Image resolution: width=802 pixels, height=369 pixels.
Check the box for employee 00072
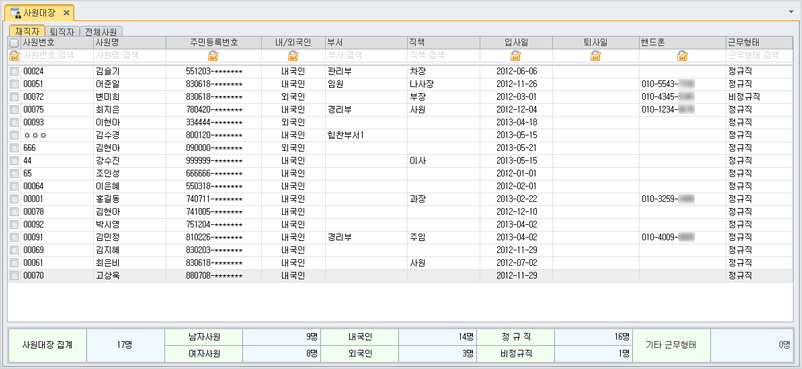coord(14,97)
